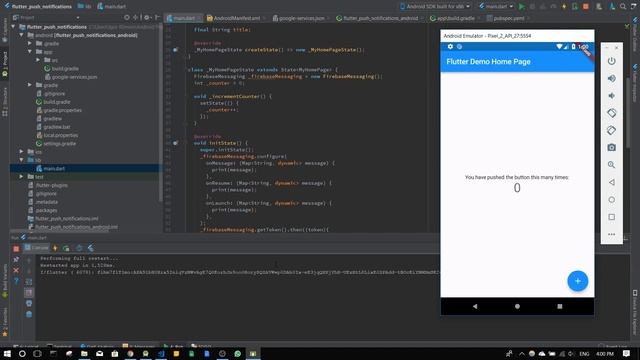Open emulator extended controls three dots
The height and width of the screenshot is (360, 640).
(x=611, y=234)
